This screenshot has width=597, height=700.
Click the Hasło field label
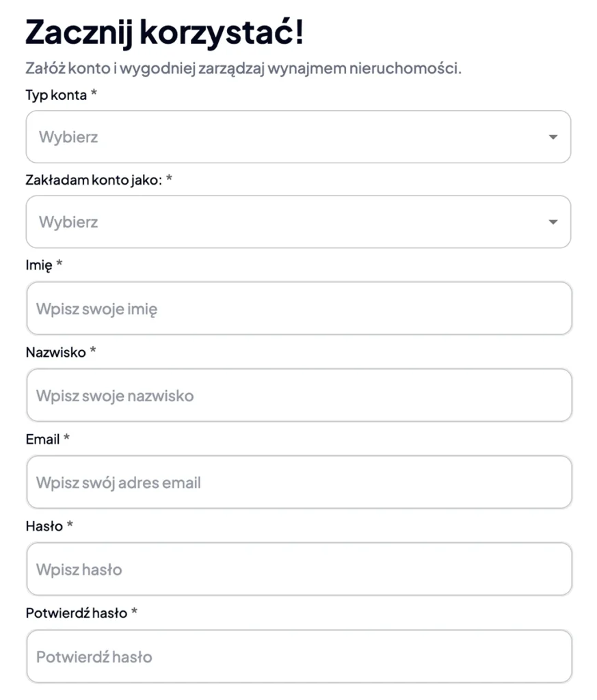pyautogui.click(x=44, y=526)
